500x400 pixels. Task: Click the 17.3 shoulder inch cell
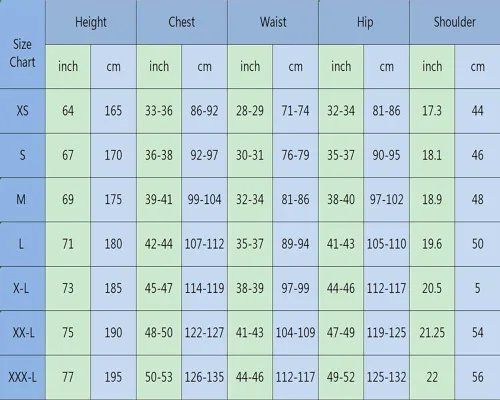click(x=432, y=111)
